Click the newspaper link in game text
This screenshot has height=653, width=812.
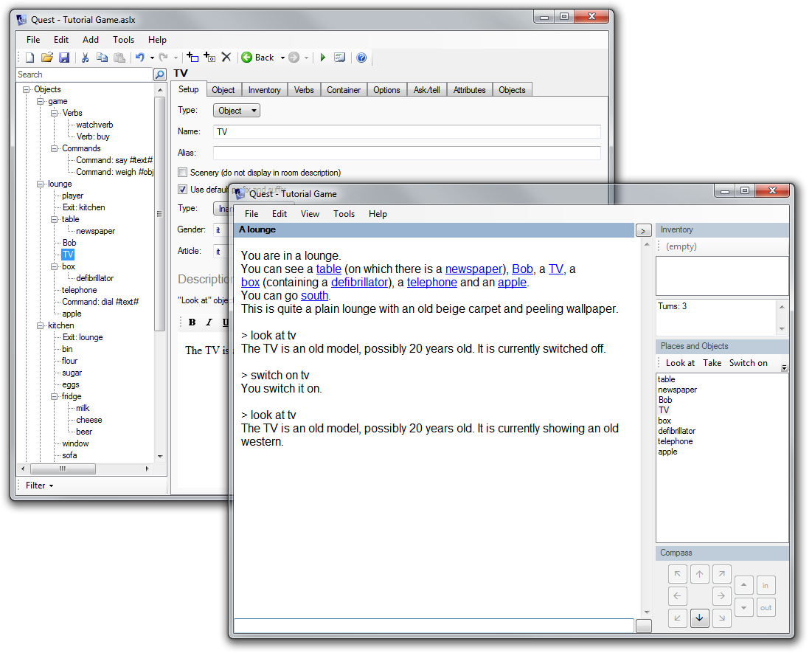click(473, 269)
